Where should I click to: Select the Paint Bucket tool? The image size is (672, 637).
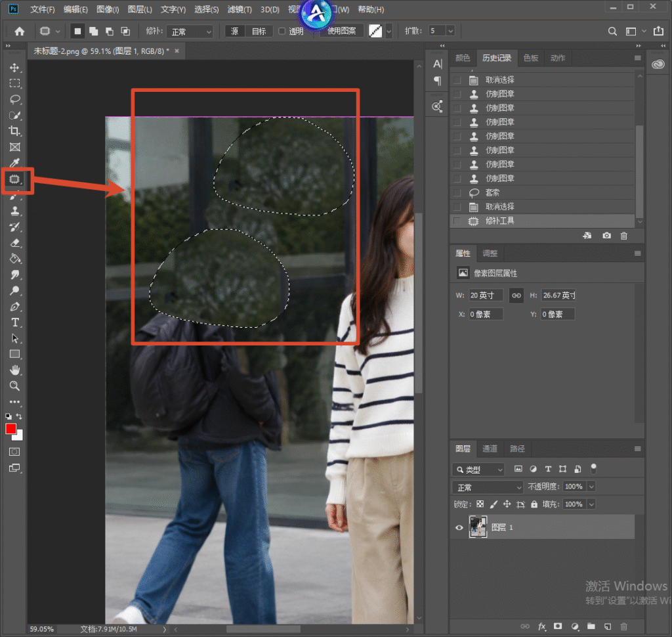[14, 259]
